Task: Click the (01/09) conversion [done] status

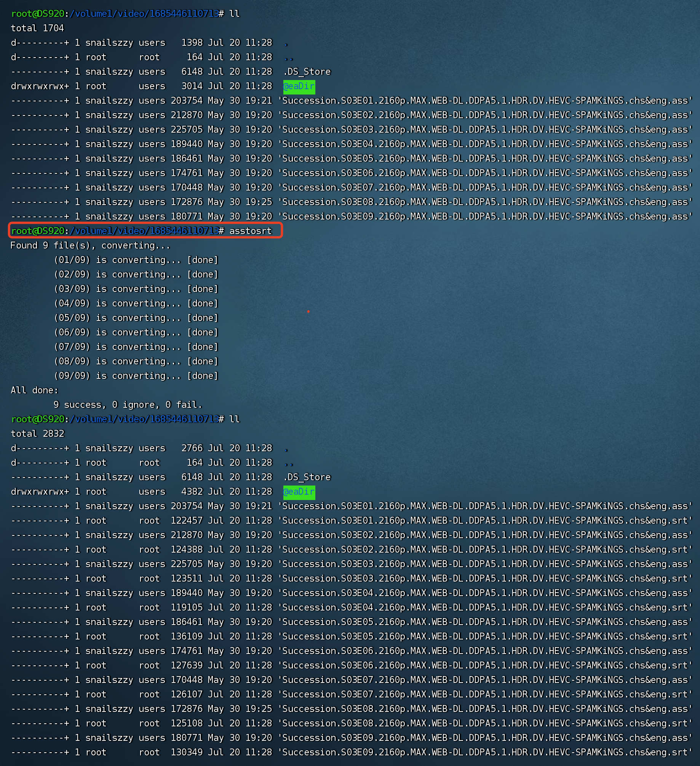Action: pyautogui.click(x=203, y=260)
